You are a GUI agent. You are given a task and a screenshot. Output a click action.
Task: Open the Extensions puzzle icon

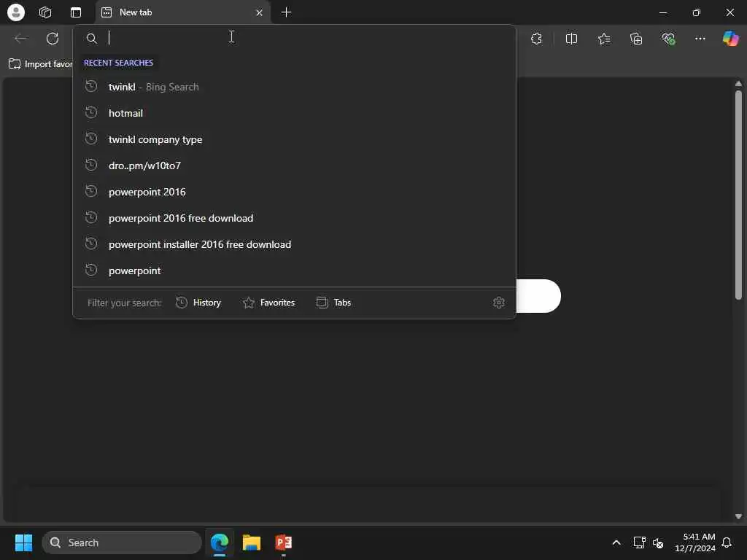[536, 39]
